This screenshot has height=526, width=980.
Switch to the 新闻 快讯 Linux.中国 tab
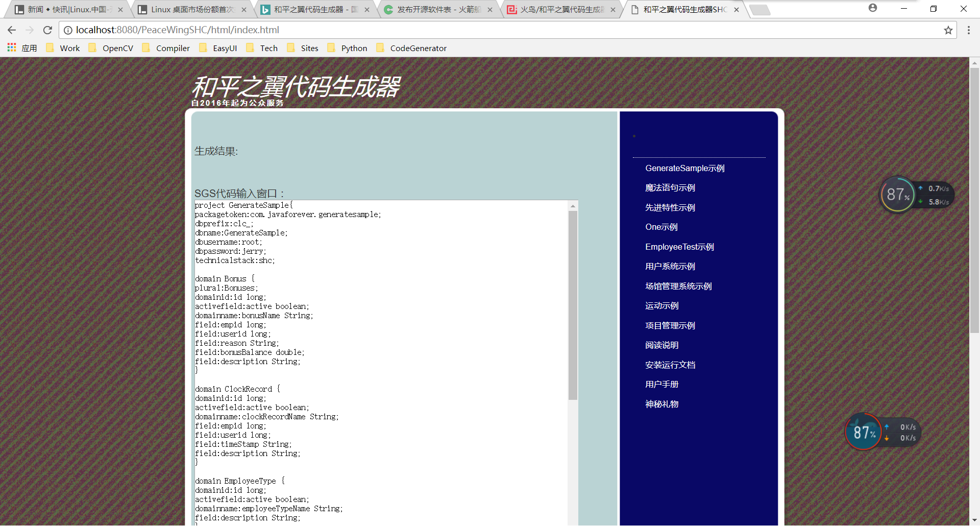pyautogui.click(x=66, y=10)
